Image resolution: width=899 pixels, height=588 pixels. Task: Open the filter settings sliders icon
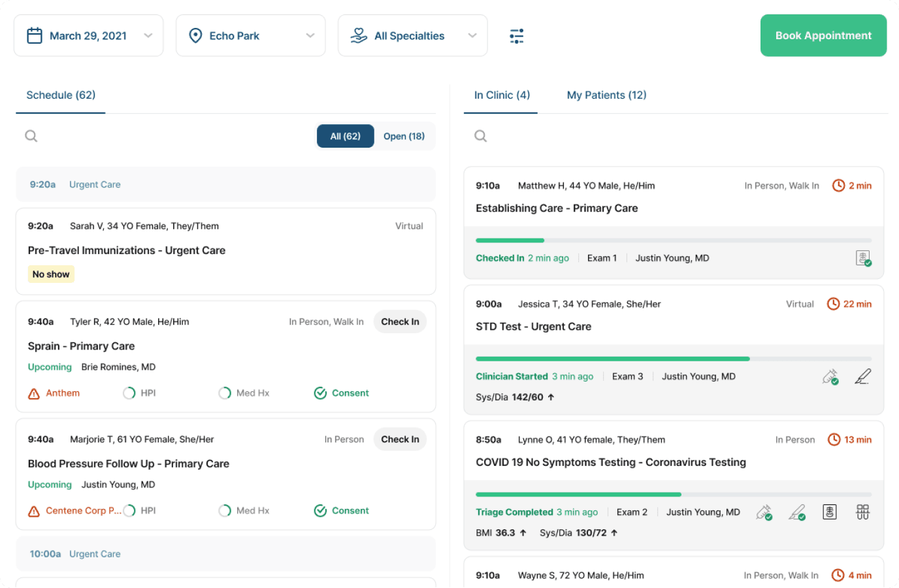coord(516,36)
